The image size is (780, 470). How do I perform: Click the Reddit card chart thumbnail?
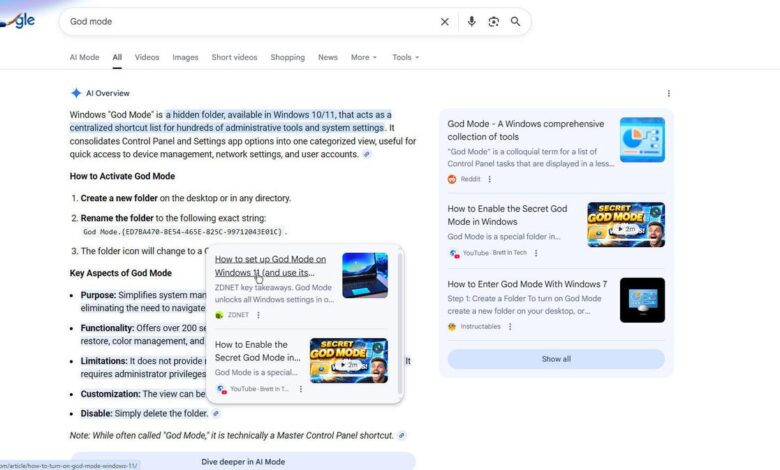pyautogui.click(x=642, y=140)
